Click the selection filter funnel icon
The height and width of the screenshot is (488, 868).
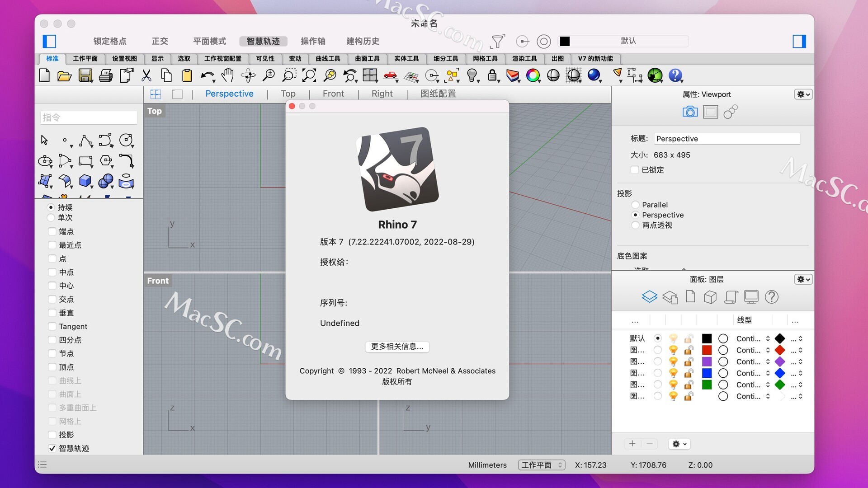point(497,41)
